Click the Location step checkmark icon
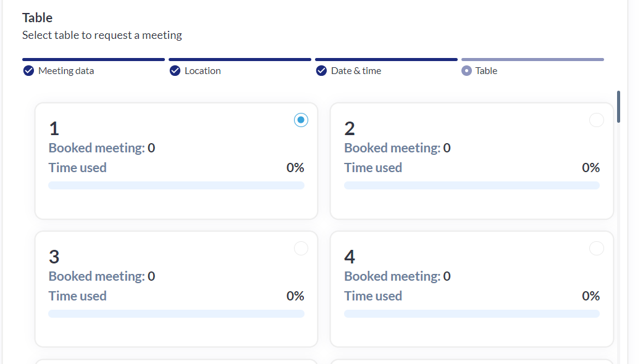 pyautogui.click(x=175, y=71)
